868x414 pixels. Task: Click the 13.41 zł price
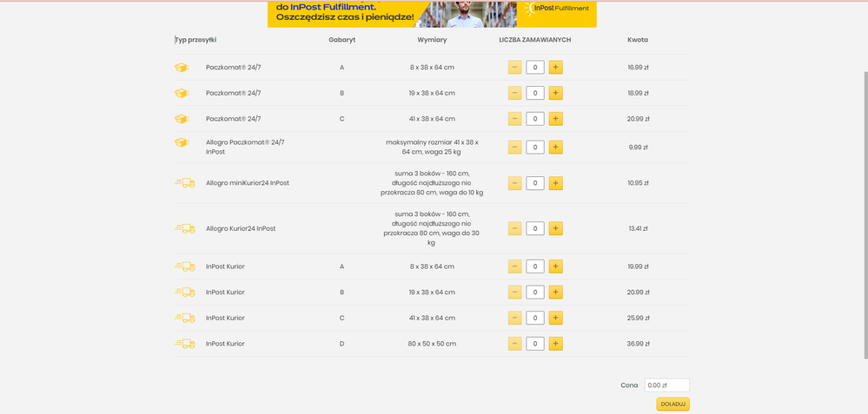(x=638, y=228)
